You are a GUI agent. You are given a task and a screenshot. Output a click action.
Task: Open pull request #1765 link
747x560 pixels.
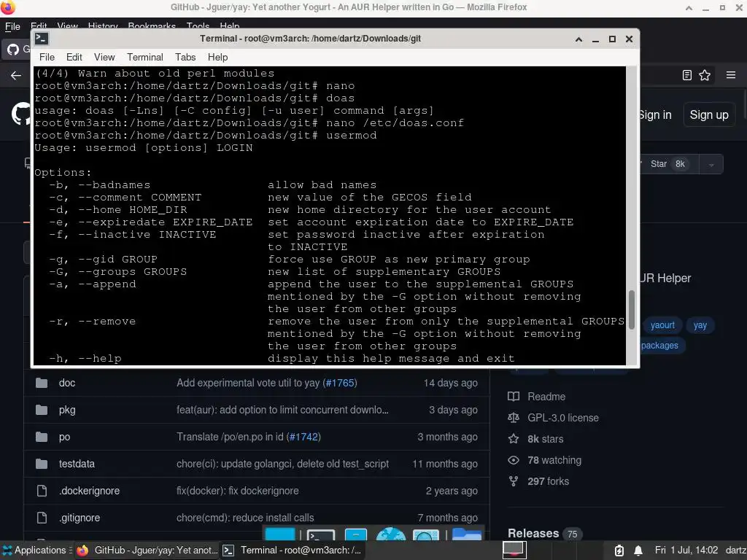click(340, 383)
